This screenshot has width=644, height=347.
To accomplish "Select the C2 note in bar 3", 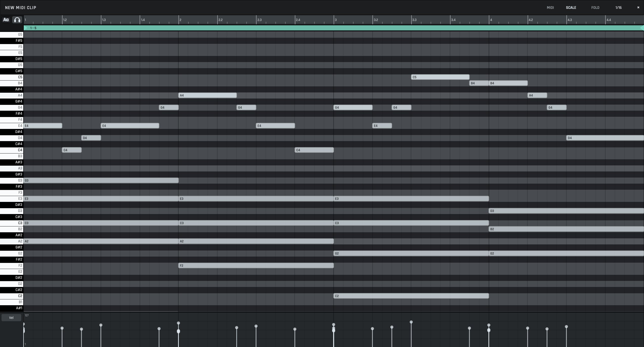I will click(411, 296).
